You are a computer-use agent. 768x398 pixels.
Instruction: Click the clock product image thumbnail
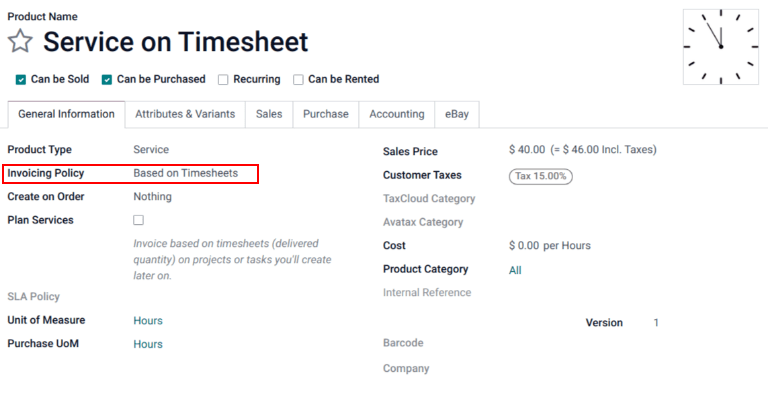(720, 47)
